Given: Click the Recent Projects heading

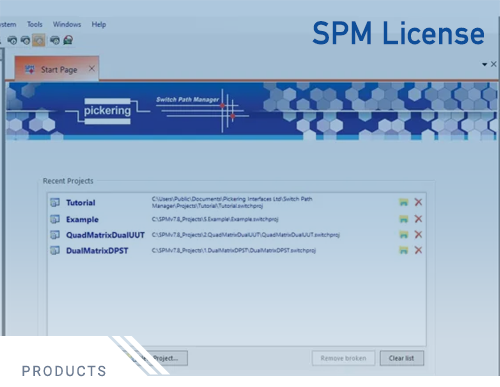Looking at the screenshot, I should pos(68,181).
